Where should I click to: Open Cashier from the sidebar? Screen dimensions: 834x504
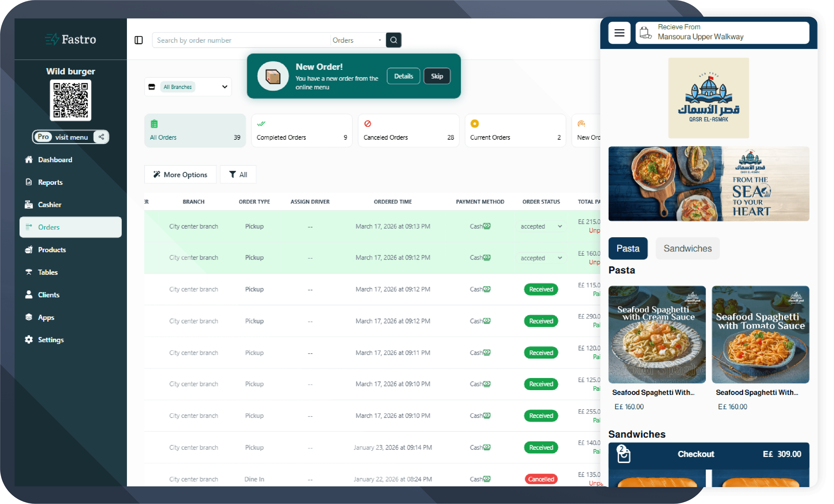coord(49,205)
